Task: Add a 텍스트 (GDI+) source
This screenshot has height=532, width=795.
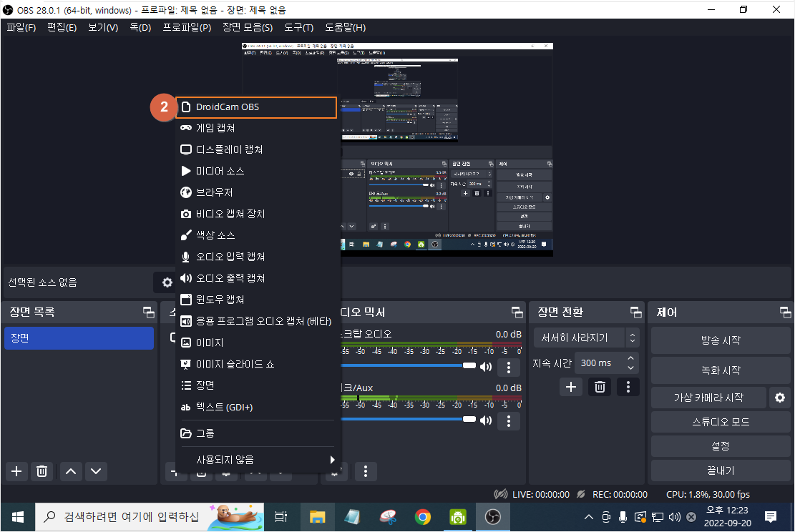Action: coord(258,407)
